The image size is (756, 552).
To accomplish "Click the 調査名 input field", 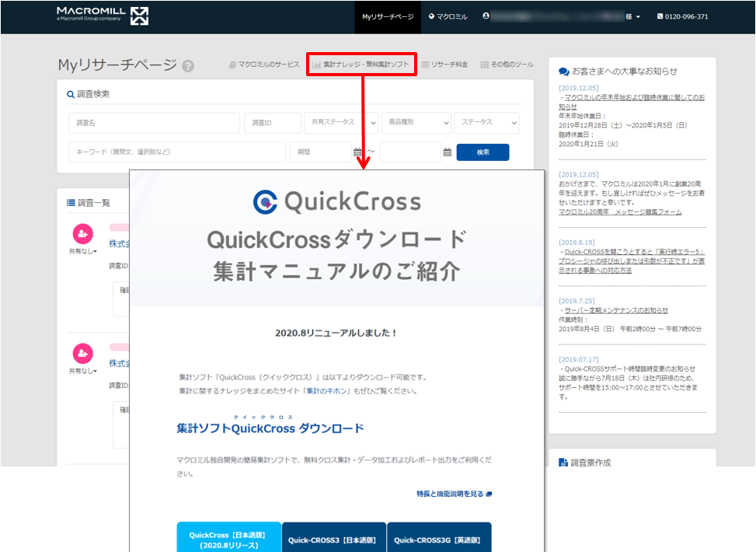I will point(155,123).
